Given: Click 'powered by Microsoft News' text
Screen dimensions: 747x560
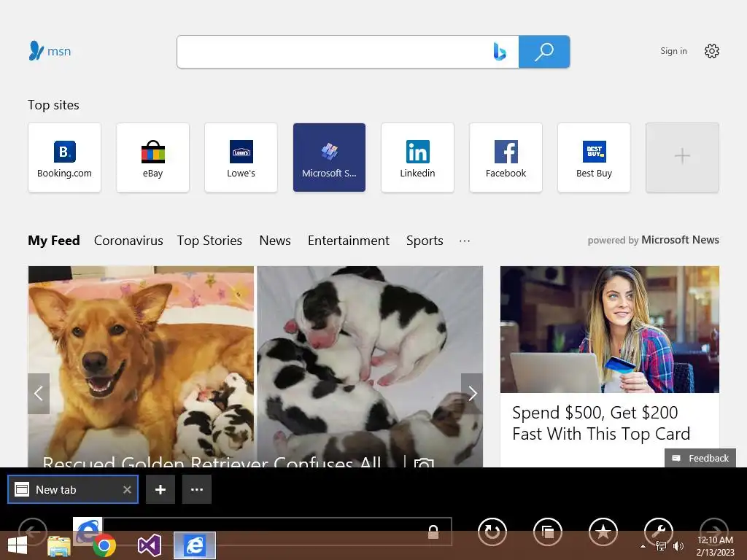Looking at the screenshot, I should tap(653, 240).
